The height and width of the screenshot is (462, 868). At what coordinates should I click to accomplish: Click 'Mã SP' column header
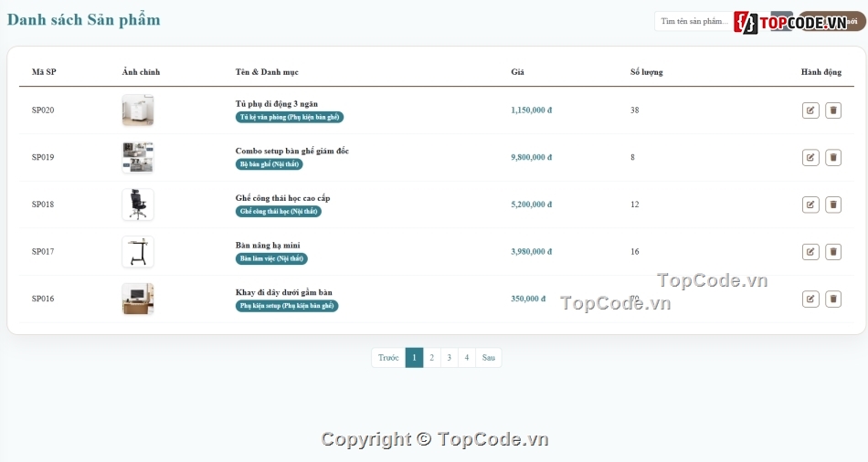pos(44,72)
